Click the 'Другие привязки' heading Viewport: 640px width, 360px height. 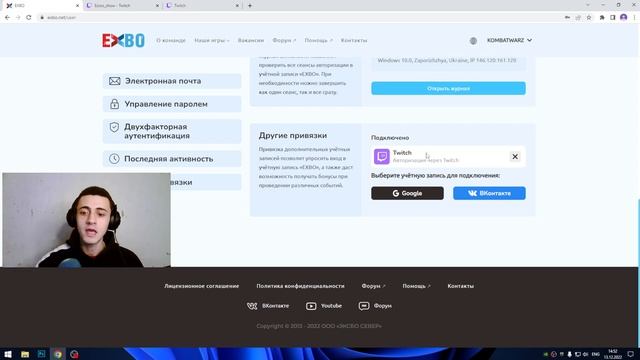[293, 136]
